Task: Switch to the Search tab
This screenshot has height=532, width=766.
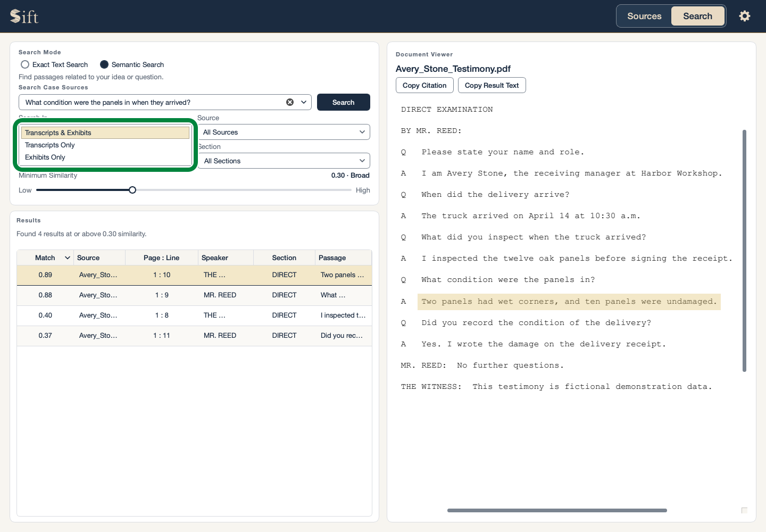Action: point(697,16)
